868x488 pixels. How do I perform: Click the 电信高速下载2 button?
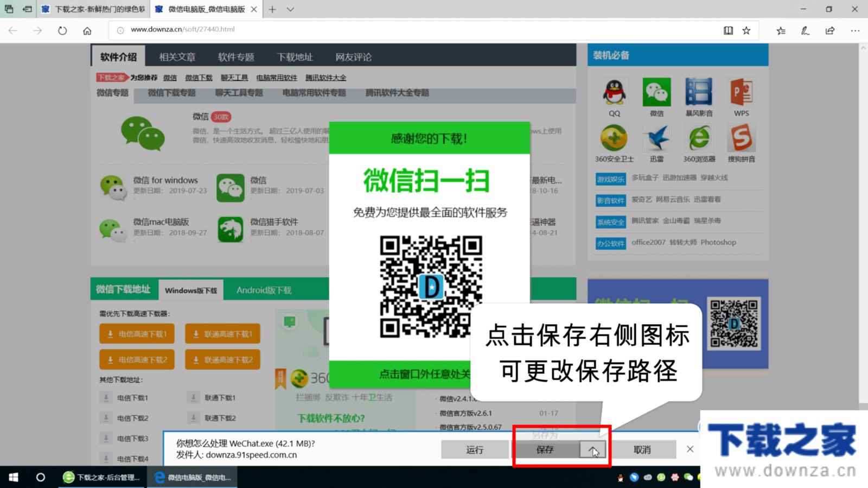coord(137,359)
